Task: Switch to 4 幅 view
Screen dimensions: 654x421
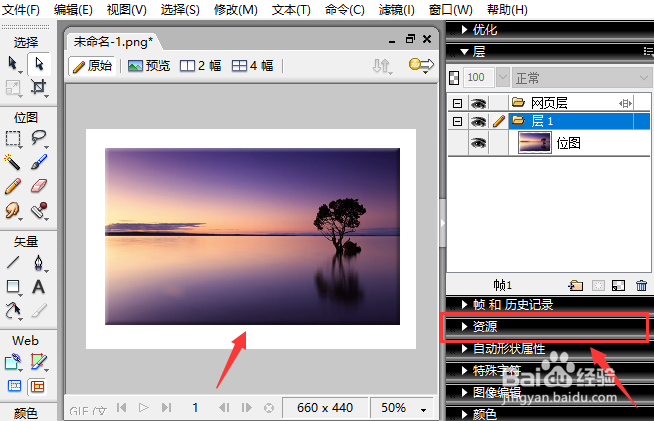Action: pyautogui.click(x=252, y=66)
